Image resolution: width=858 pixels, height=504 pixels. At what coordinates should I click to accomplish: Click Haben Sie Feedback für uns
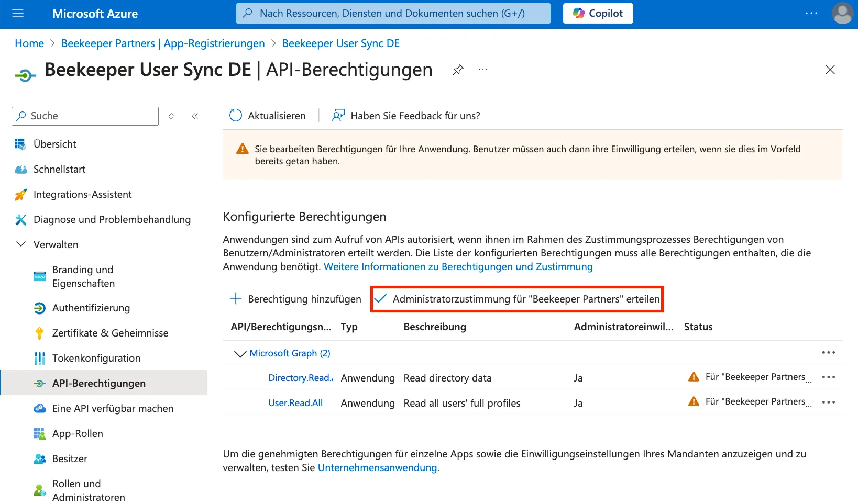406,116
